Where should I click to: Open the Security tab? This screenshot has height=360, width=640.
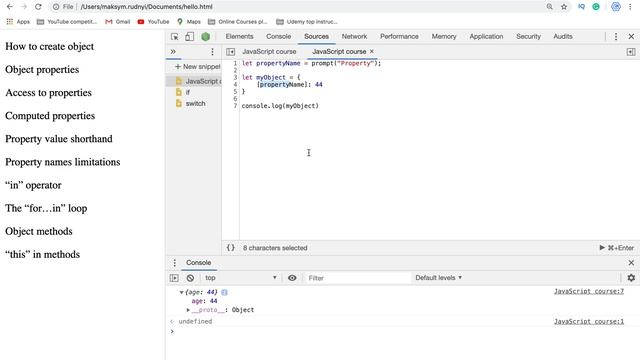pyautogui.click(x=528, y=36)
